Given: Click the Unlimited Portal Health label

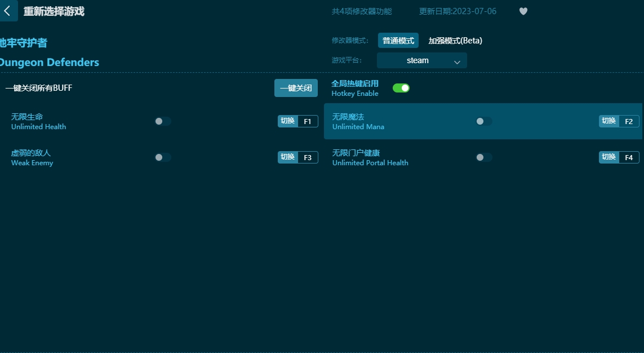Looking at the screenshot, I should tap(370, 163).
